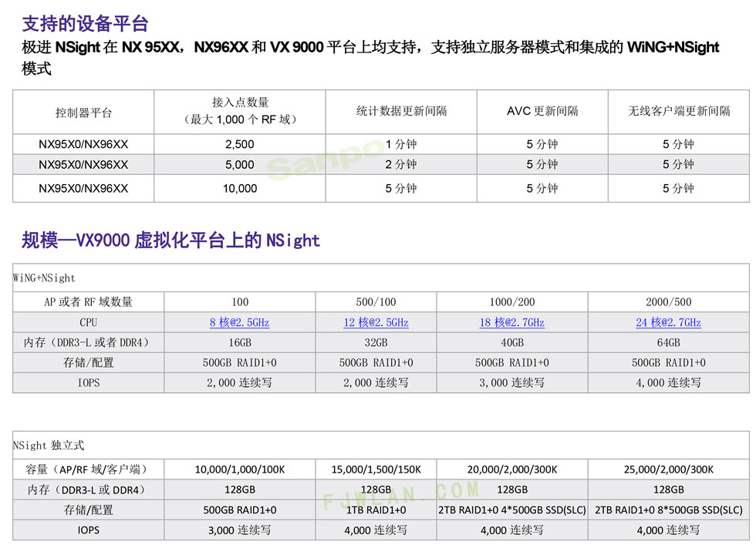Select the 控制器平台 column header
The width and height of the screenshot is (756, 548).
click(83, 113)
